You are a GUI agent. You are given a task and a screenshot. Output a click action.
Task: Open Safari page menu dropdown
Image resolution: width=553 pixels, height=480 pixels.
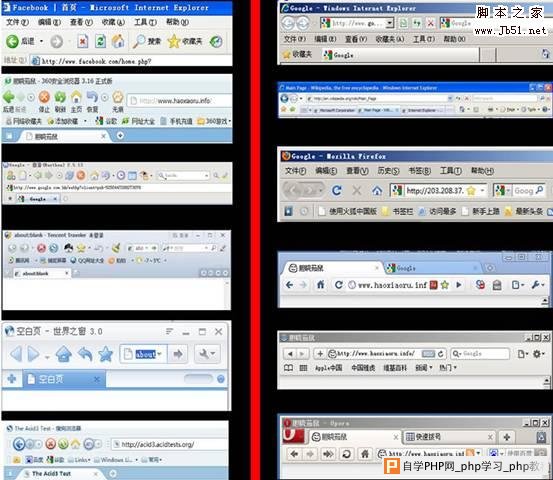(x=522, y=353)
